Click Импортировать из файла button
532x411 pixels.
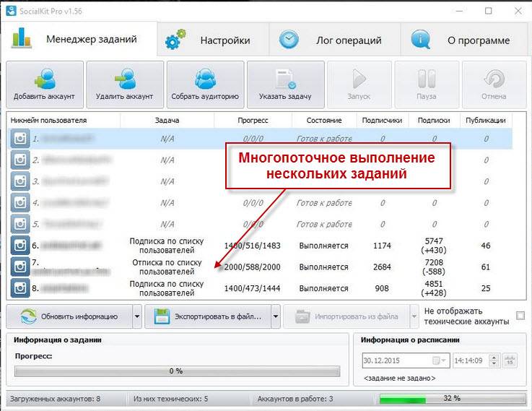pos(346,316)
